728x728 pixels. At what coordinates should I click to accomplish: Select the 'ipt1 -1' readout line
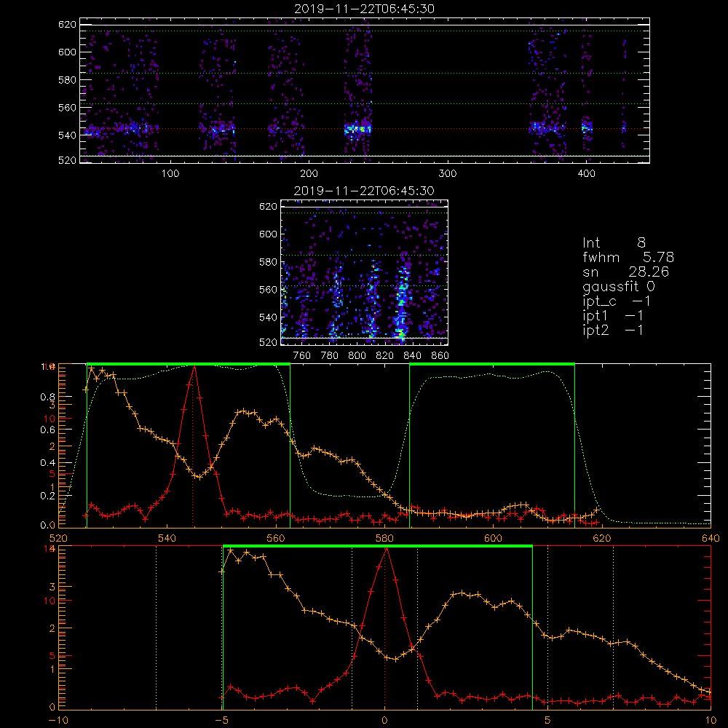point(613,316)
